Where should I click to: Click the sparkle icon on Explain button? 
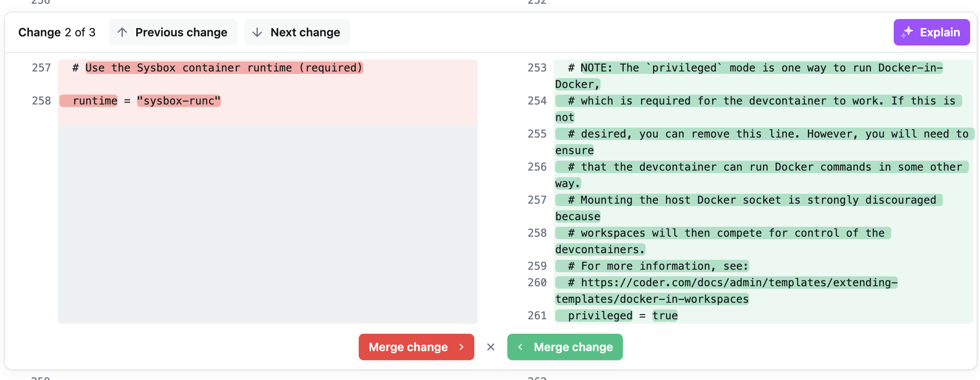pos(907,32)
